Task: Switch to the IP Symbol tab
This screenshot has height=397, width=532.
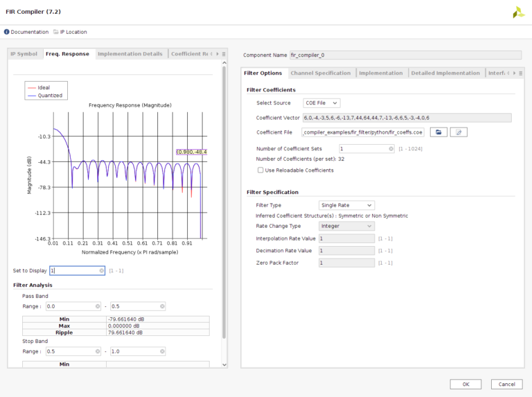Action: (x=24, y=54)
